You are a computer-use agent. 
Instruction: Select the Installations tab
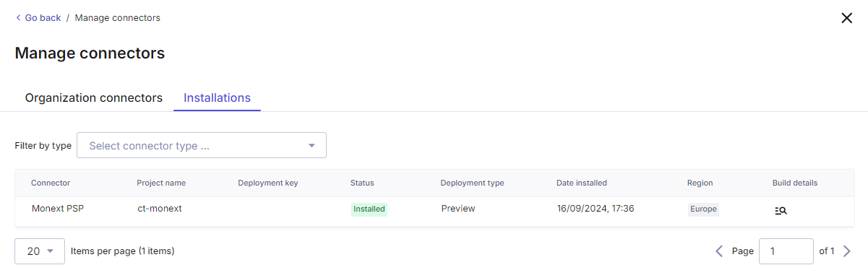(217, 97)
